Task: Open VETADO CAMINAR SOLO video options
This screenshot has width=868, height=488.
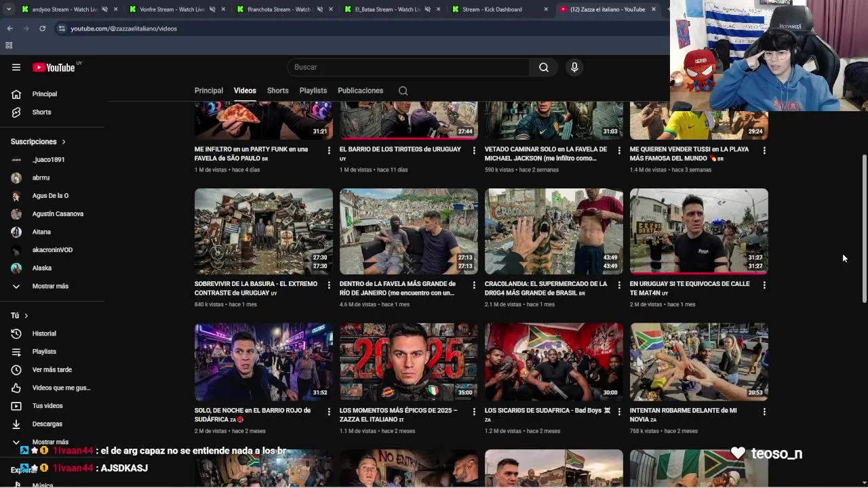Action: coord(619,150)
